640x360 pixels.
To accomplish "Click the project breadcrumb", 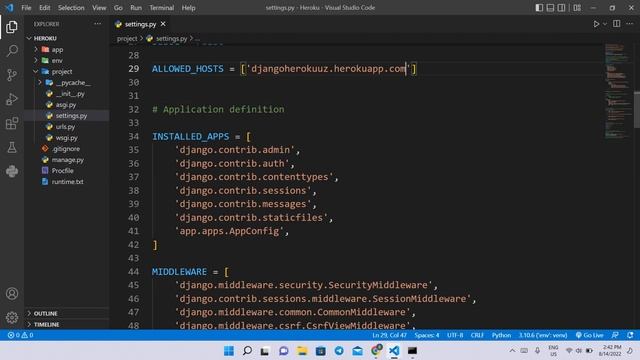I will [x=127, y=39].
